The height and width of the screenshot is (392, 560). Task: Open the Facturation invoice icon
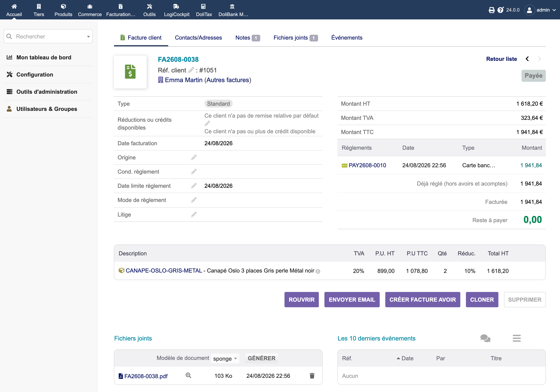tap(120, 6)
